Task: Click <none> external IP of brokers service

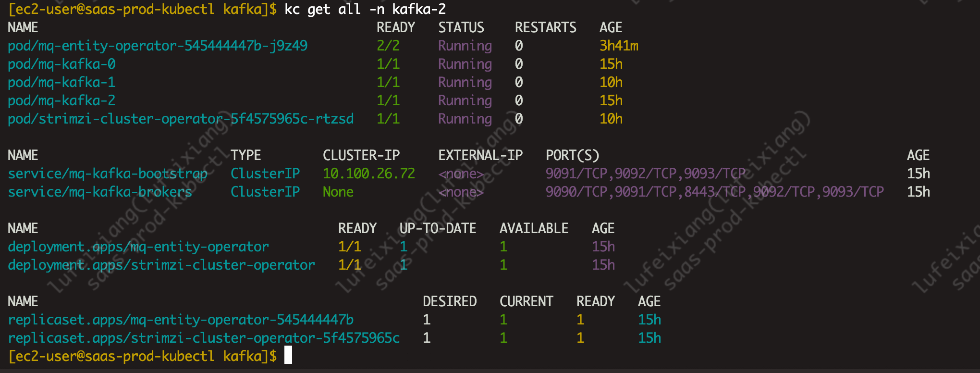Action: click(x=461, y=192)
